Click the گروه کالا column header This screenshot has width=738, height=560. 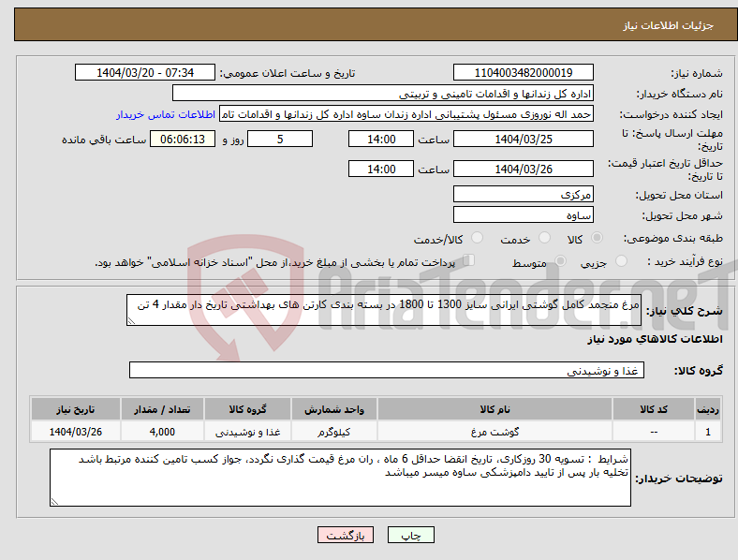point(247,409)
